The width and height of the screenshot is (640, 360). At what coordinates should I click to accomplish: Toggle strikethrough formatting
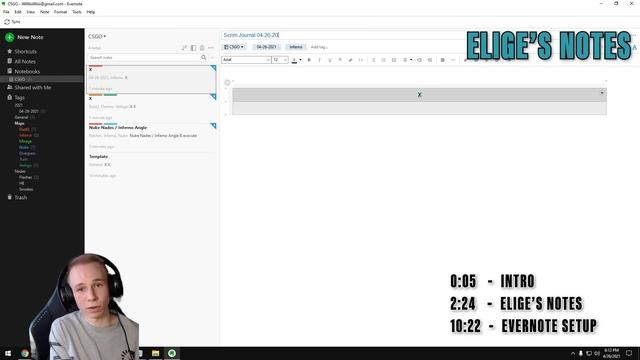340,60
